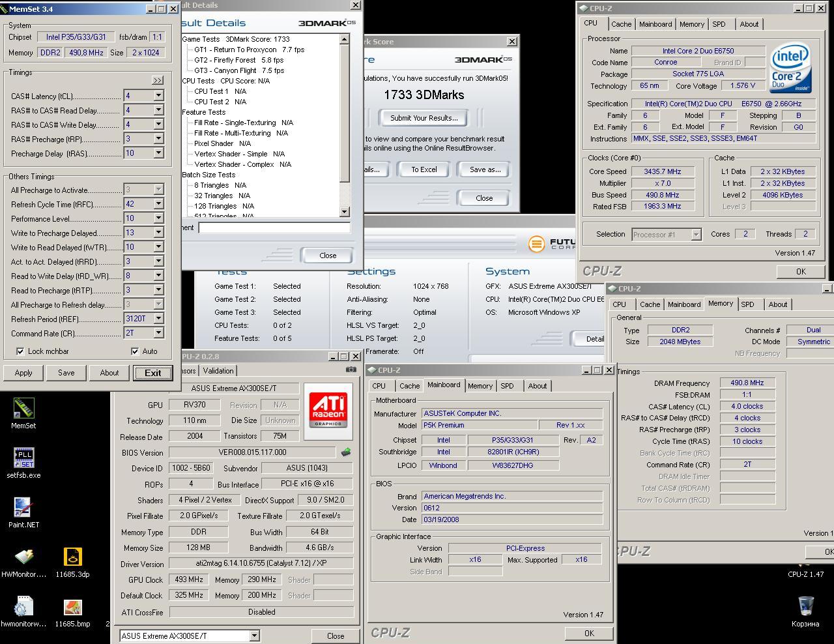Open the HWMonitor desktop shortcut

23,557
